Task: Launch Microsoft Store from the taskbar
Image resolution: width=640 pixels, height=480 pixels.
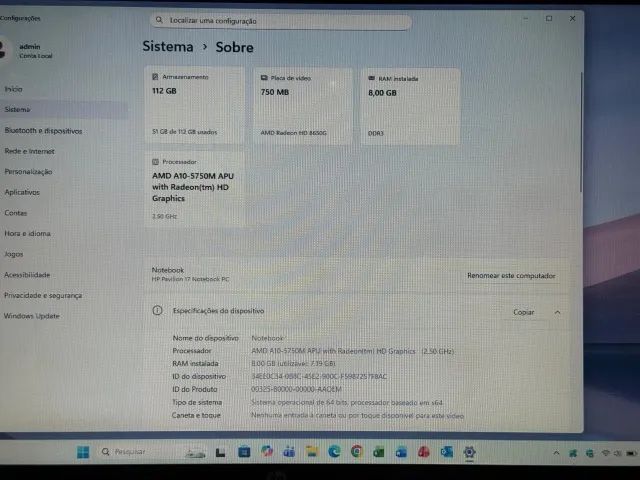Action: coord(244,452)
